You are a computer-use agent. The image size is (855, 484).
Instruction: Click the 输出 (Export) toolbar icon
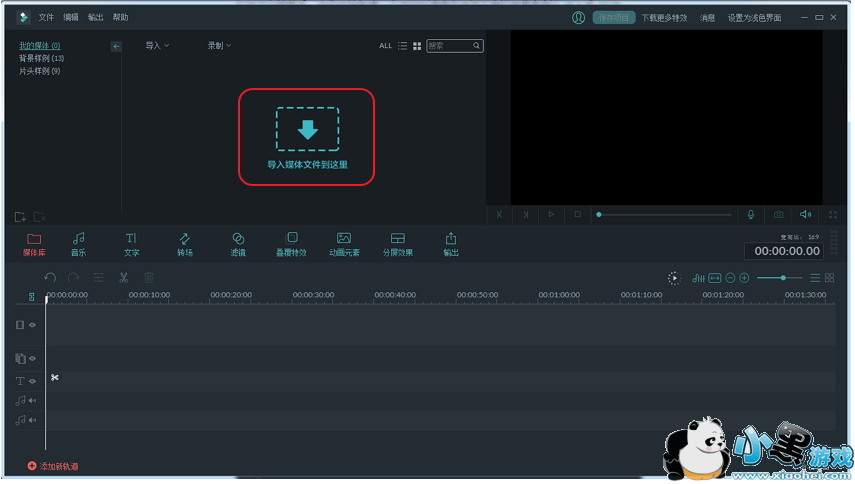pyautogui.click(x=451, y=243)
